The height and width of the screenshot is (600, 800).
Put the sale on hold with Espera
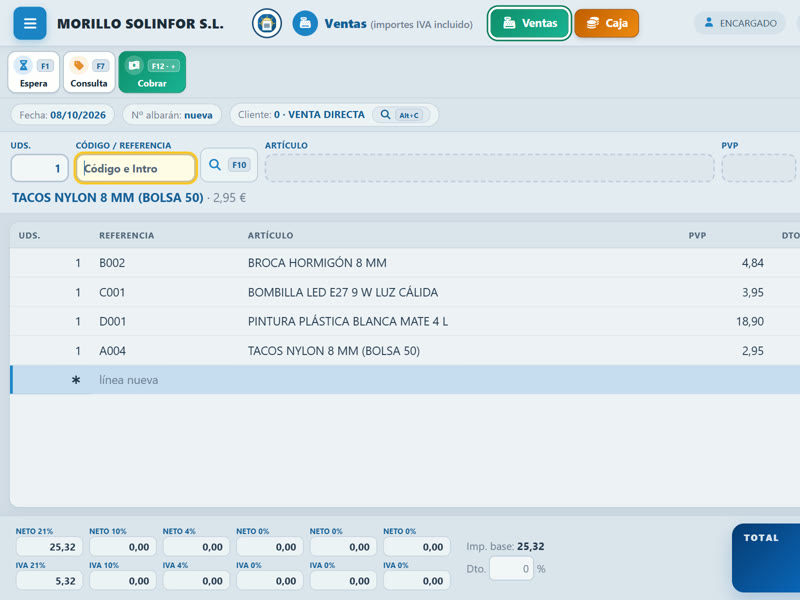point(34,72)
